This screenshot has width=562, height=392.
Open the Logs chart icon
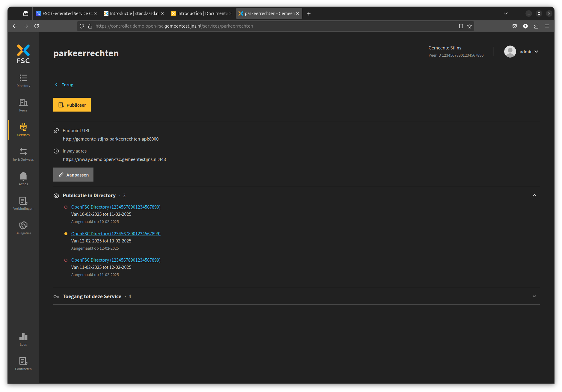point(23,339)
